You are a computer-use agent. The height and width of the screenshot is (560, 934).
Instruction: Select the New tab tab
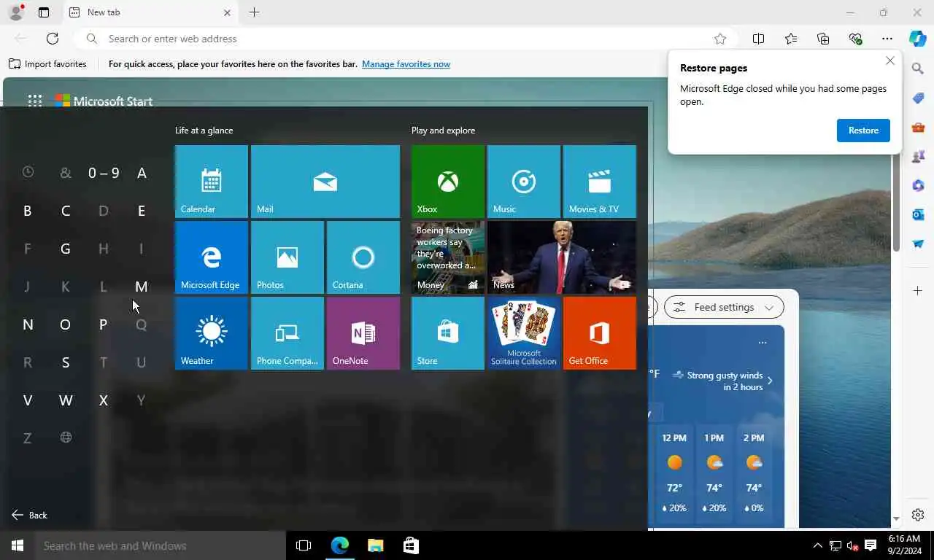150,12
